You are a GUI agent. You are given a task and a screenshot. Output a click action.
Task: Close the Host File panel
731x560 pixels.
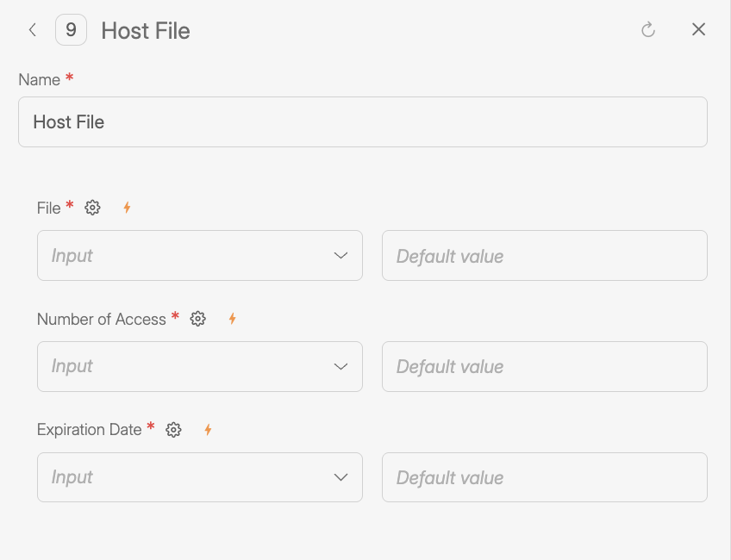[x=698, y=28]
